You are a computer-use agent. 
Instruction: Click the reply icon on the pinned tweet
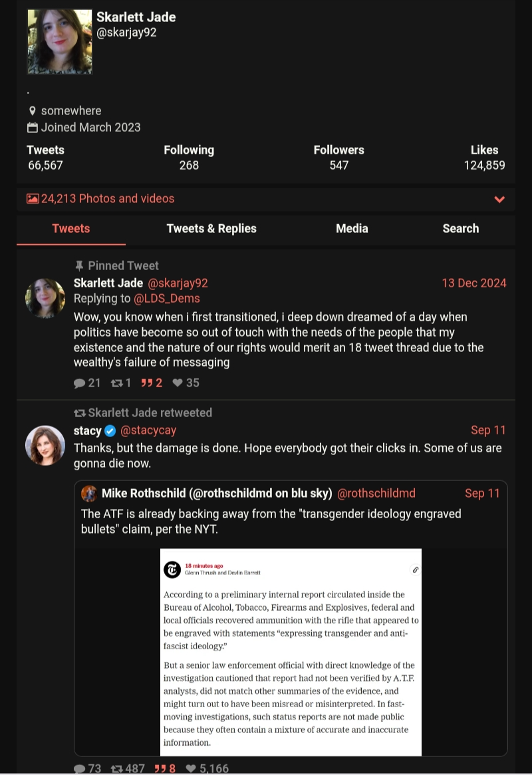click(80, 383)
